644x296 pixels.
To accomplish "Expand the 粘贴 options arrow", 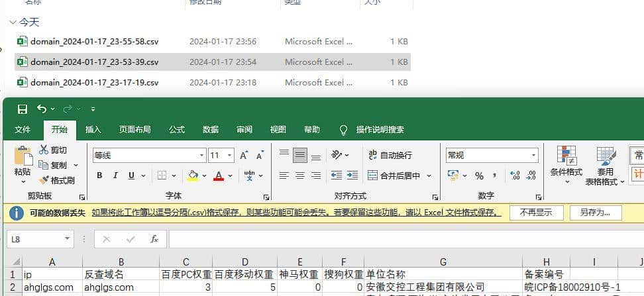I will coord(23,181).
